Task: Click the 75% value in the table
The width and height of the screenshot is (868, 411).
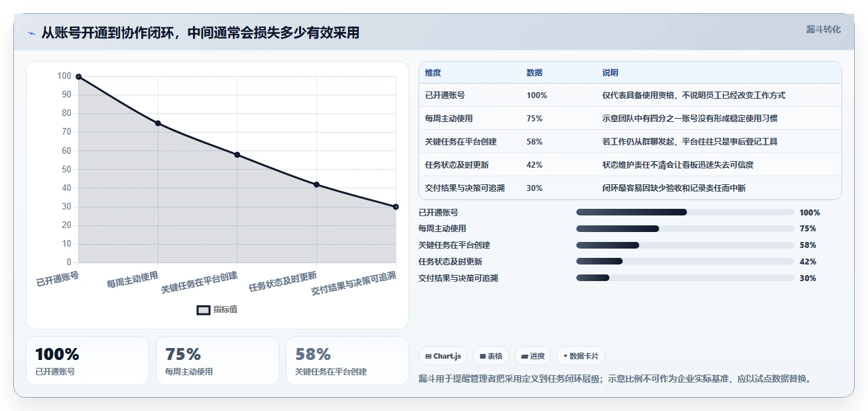Action: tap(534, 119)
